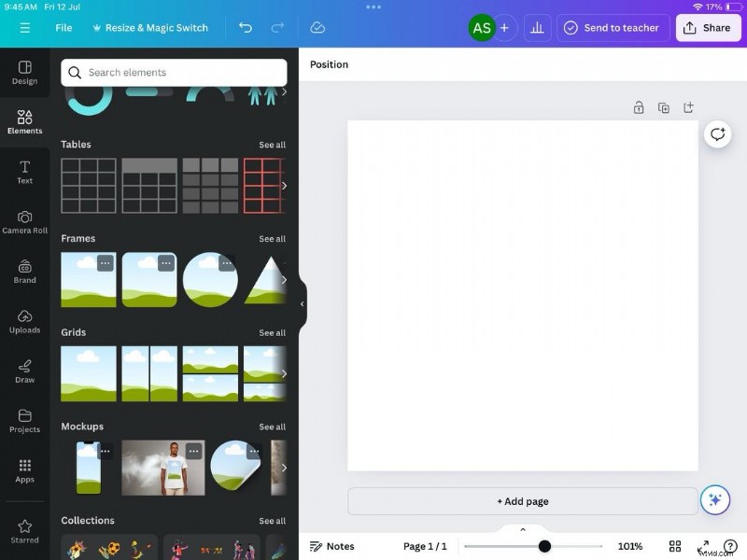The height and width of the screenshot is (560, 747).
Task: Collapse the Elements panel with side chevron
Action: tap(302, 302)
